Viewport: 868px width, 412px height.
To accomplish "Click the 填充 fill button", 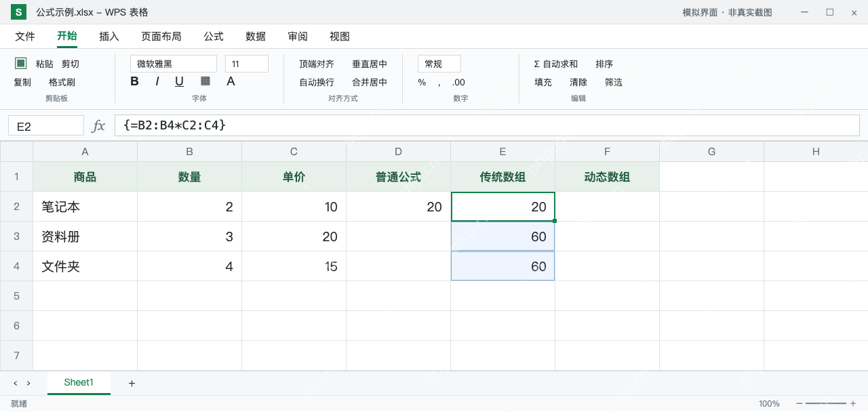I will tap(543, 82).
